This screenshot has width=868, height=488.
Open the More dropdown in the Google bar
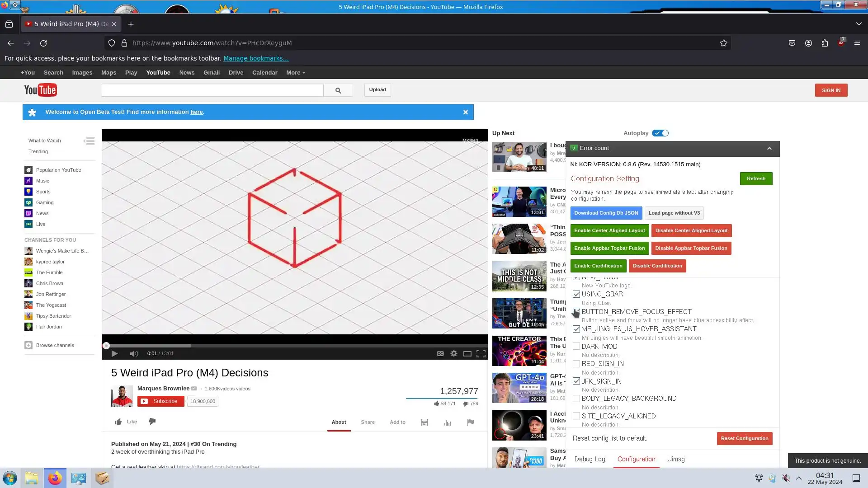(x=295, y=73)
